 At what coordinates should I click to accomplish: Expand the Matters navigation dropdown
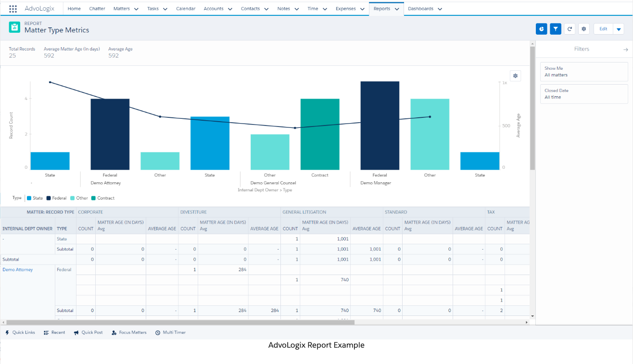pos(136,8)
